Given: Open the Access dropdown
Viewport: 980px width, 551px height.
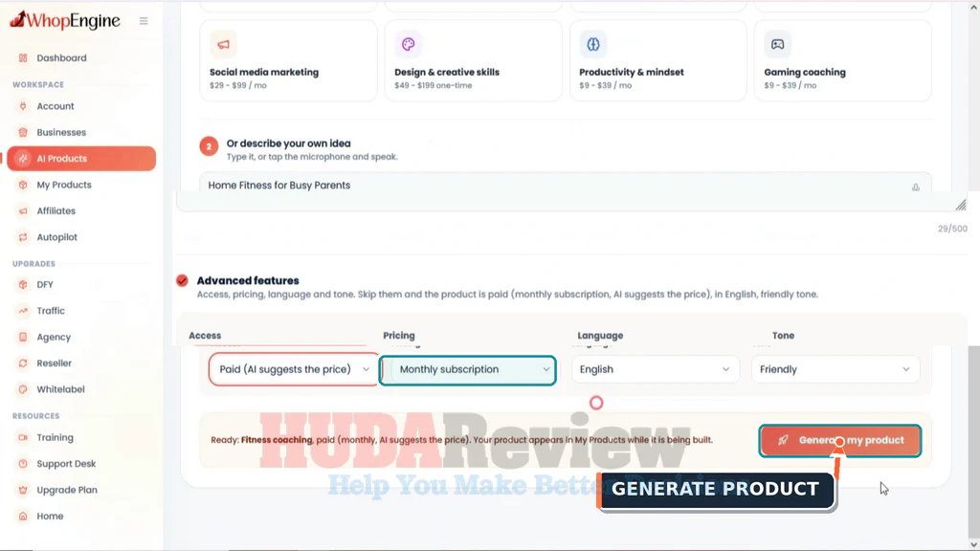Looking at the screenshot, I should click(294, 369).
